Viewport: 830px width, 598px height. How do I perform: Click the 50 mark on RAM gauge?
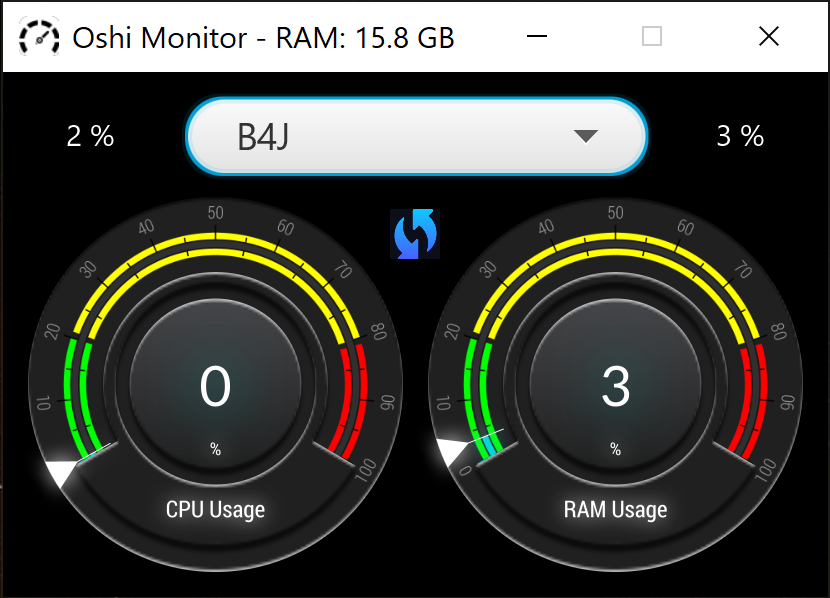point(615,213)
